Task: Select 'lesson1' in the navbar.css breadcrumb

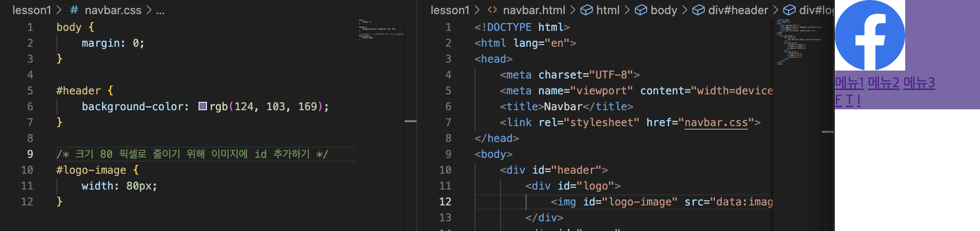Action: pos(32,10)
